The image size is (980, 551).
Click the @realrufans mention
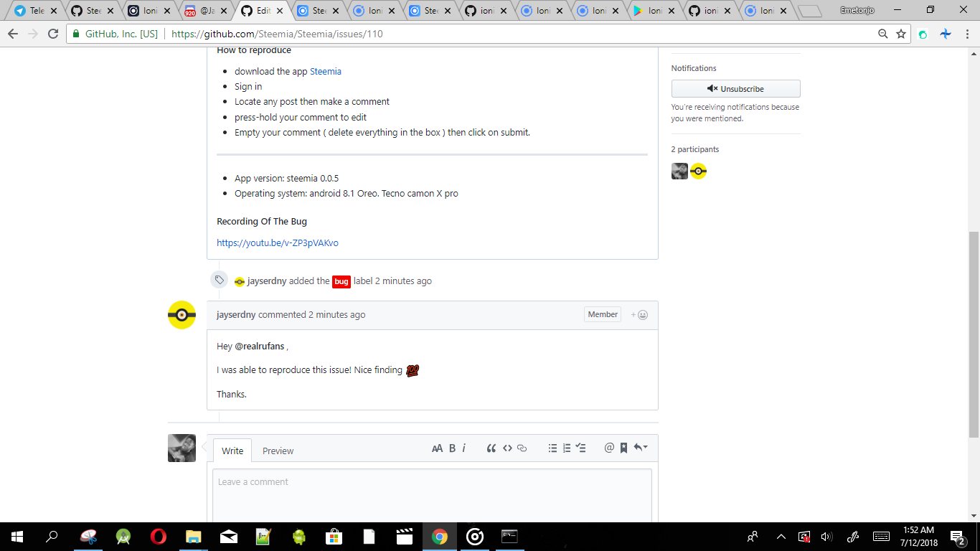[260, 347]
